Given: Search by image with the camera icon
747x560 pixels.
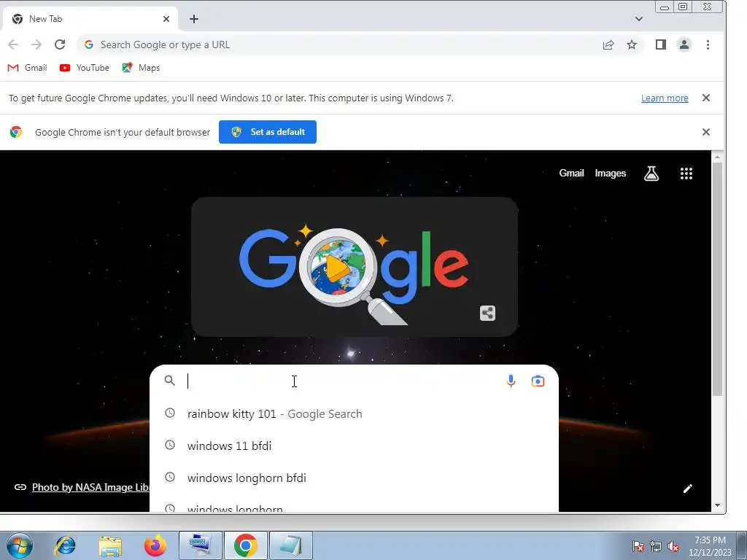Looking at the screenshot, I should coord(538,381).
